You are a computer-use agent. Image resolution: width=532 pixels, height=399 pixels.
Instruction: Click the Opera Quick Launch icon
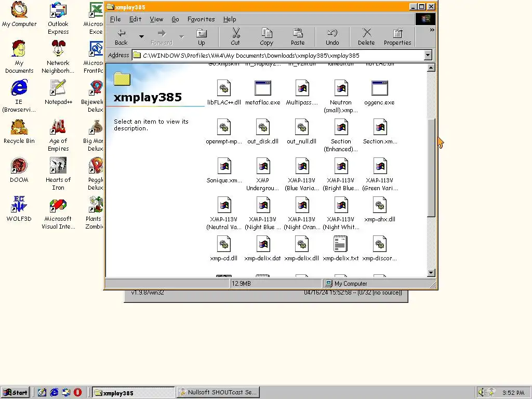click(x=78, y=393)
